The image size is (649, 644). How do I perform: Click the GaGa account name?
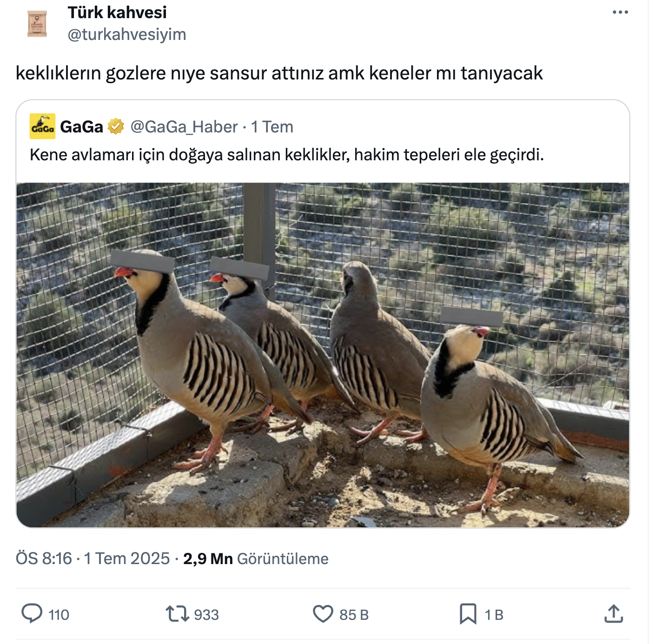coord(81,127)
